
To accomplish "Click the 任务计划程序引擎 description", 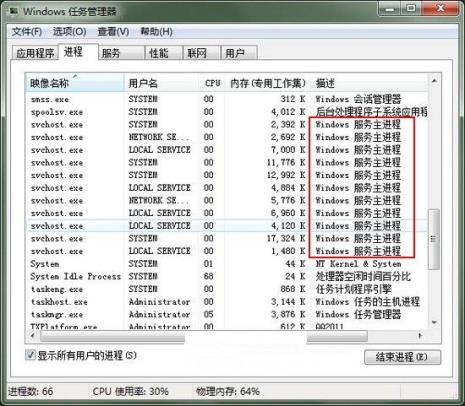I will pyautogui.click(x=353, y=289).
